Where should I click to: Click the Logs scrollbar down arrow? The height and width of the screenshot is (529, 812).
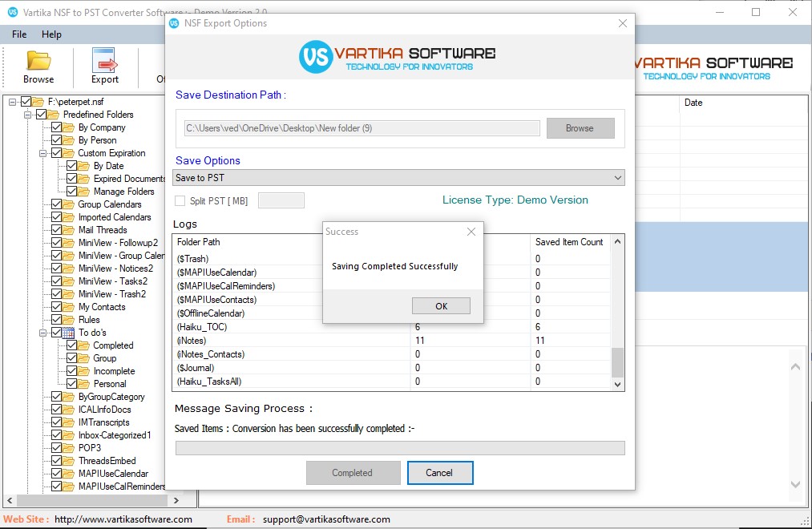pos(617,384)
